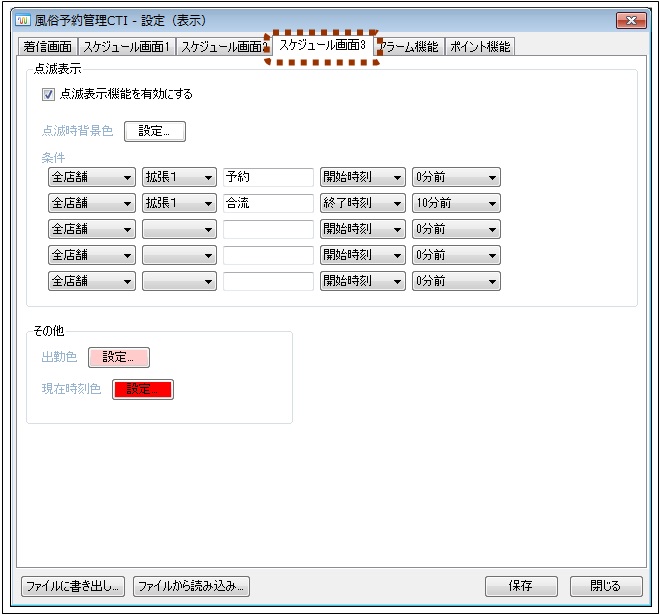
Task: Pick 出勤色 pink color setting
Action: click(119, 357)
